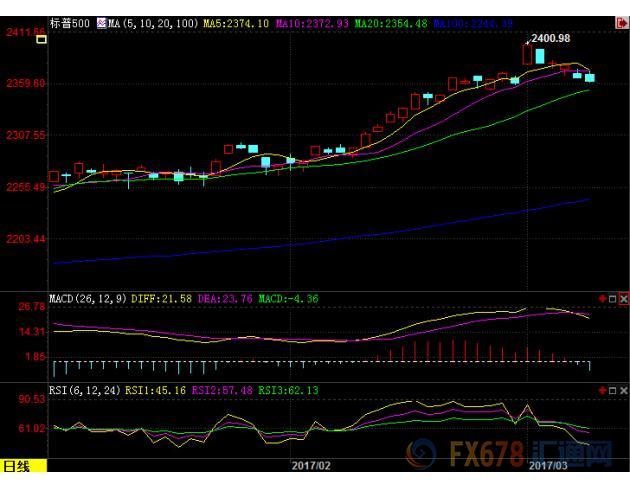Click the yellow square marker by the price axis
This screenshot has height=490, width=630.
(42, 39)
